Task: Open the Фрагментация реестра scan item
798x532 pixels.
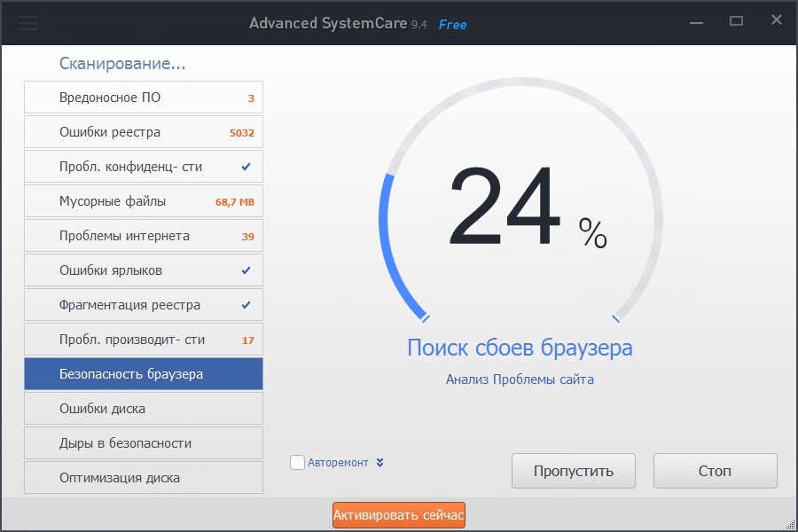Action: coord(144,305)
